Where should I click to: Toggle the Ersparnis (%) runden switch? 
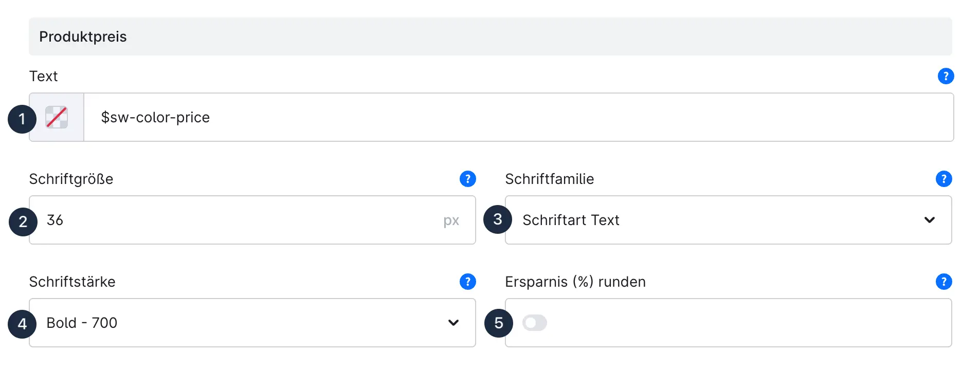[x=534, y=323]
